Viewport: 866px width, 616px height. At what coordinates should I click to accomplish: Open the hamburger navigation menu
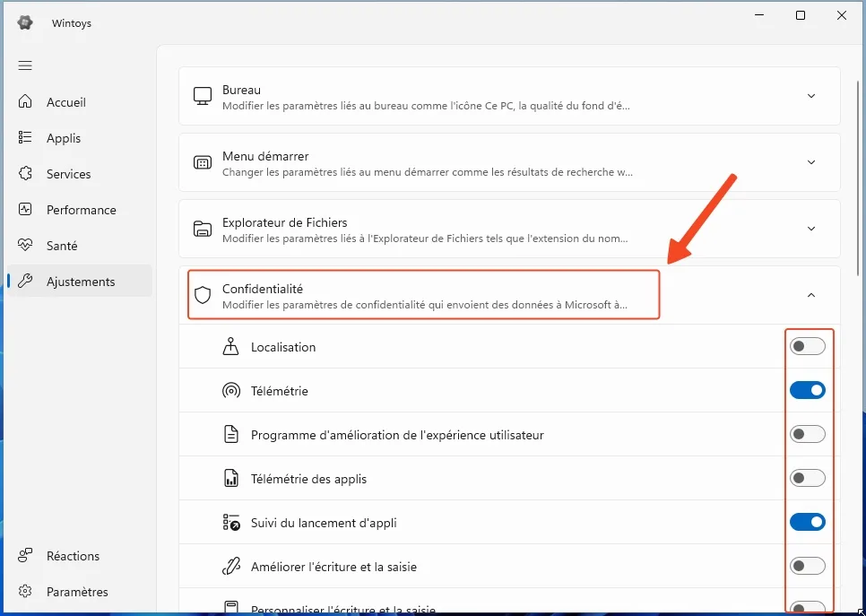(x=25, y=65)
